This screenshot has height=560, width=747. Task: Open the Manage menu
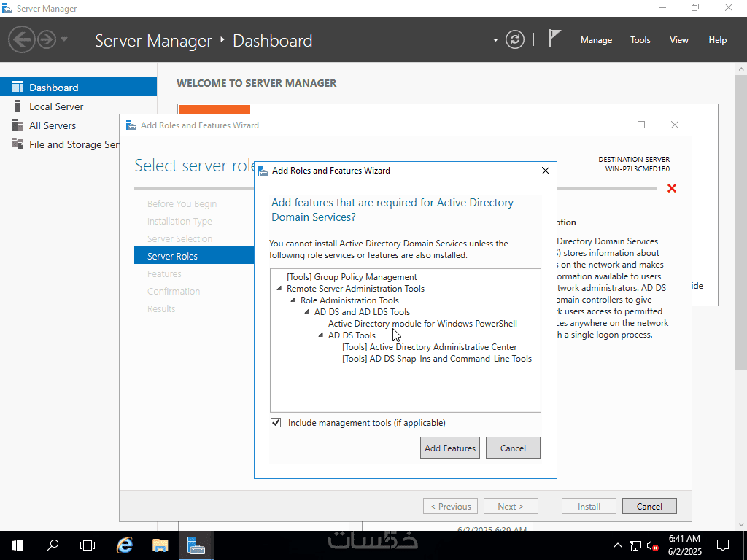(x=596, y=40)
